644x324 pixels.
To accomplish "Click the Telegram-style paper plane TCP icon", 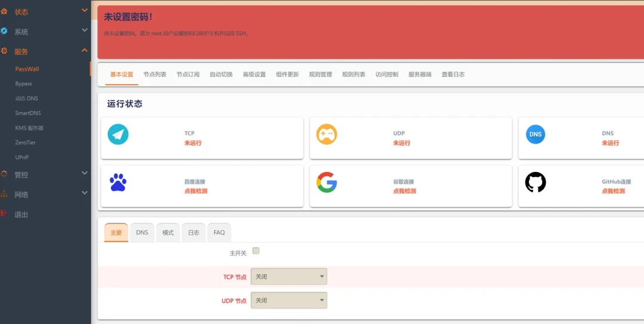I will [118, 134].
